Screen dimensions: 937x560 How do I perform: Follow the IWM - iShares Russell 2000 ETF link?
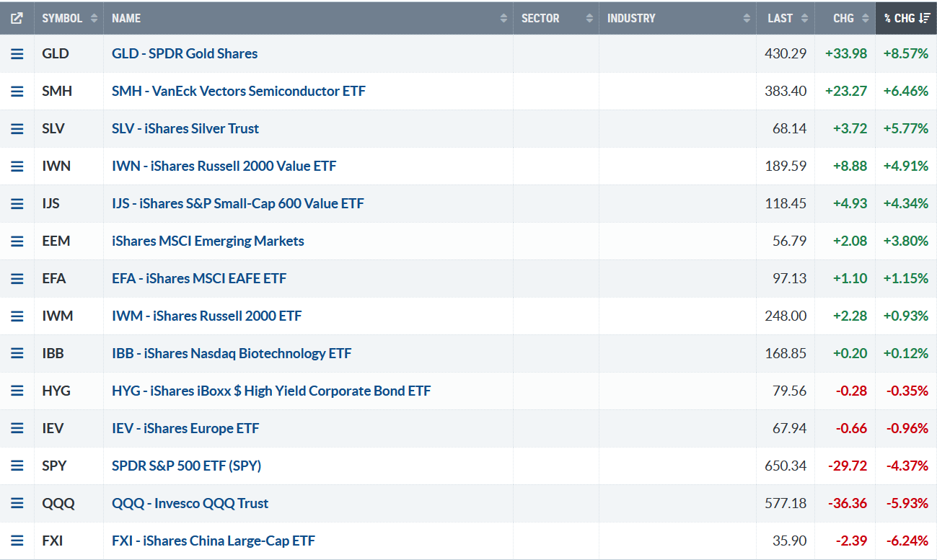pyautogui.click(x=206, y=316)
